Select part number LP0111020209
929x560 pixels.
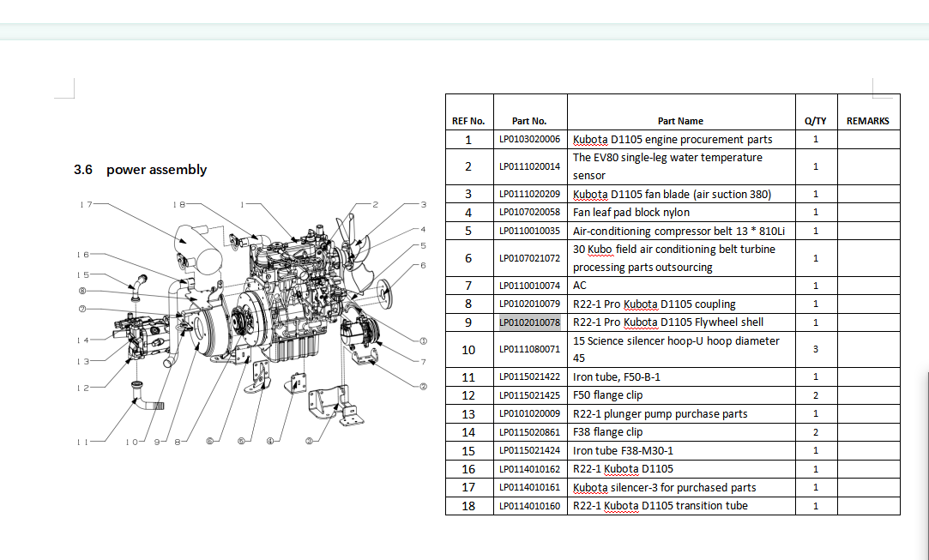(529, 194)
